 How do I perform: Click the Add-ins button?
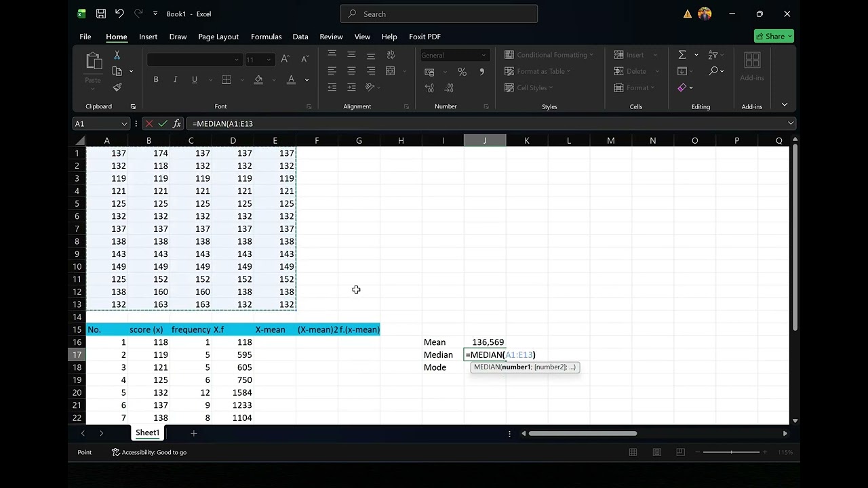tap(752, 67)
